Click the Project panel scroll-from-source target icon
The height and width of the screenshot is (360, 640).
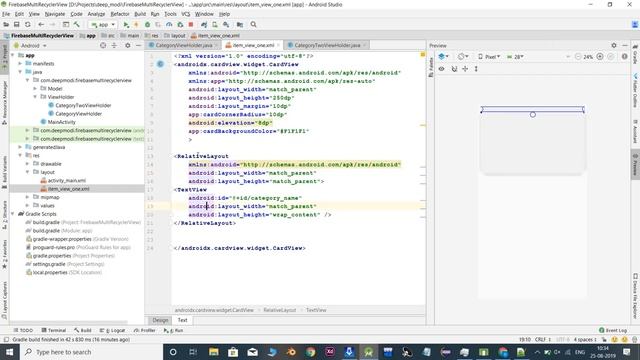(x=103, y=45)
